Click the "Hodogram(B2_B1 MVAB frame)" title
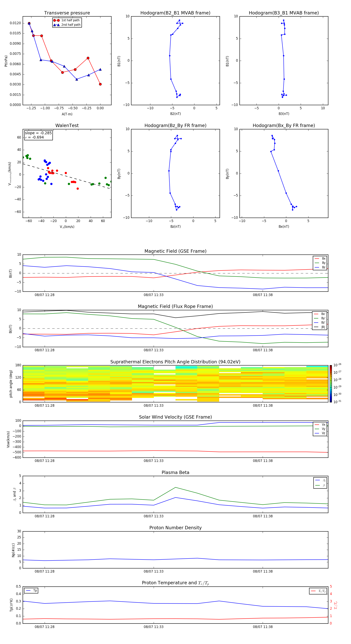The width and height of the screenshot is (351, 644). (x=175, y=13)
